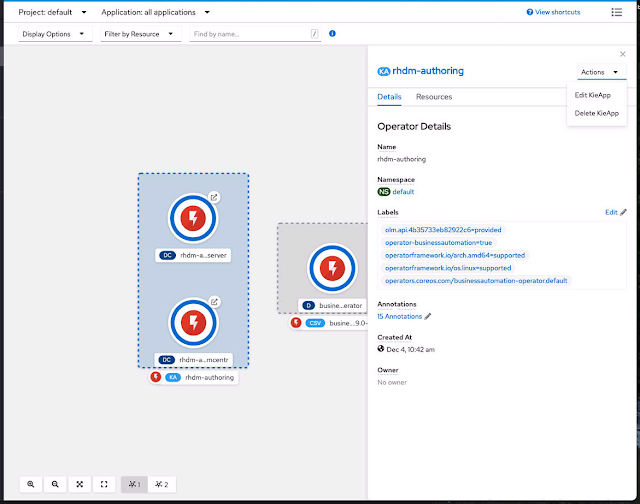Image resolution: width=640 pixels, height=504 pixels.
Task: Click the globe icon beside created date
Action: coord(381,349)
